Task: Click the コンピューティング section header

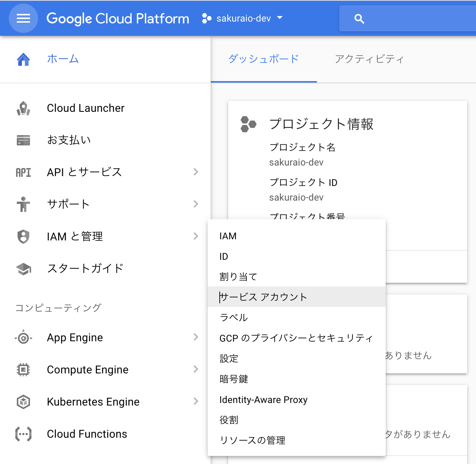Action: click(58, 308)
